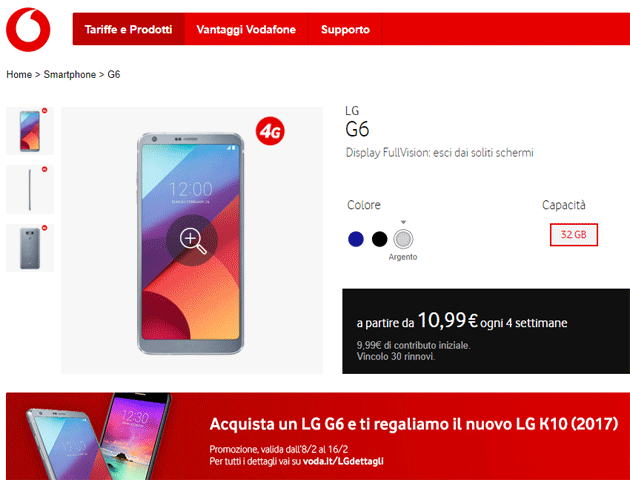Show the side profile phone thumbnail

pos(30,189)
